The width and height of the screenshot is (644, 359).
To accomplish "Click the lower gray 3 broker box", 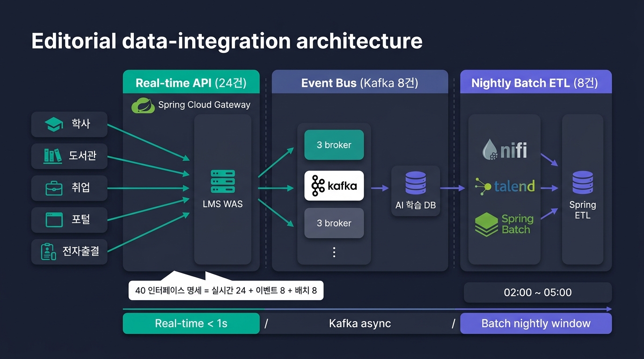I will tap(334, 223).
